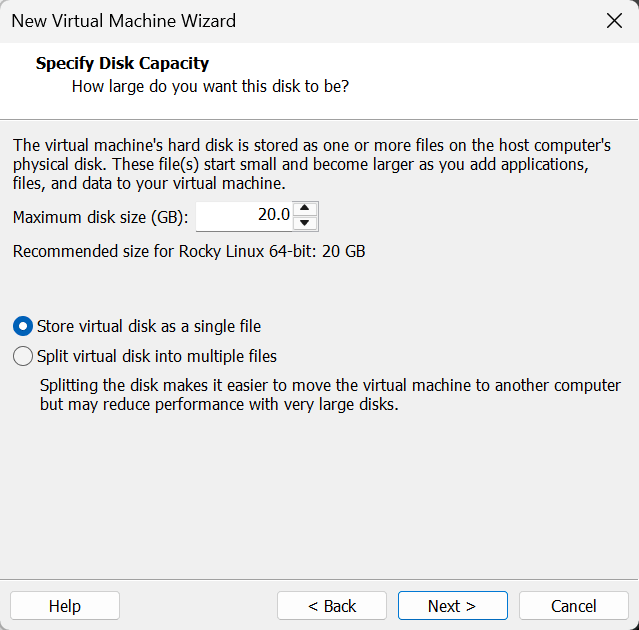Click the splitting disk performance note
Screen dimensions: 639x630
(x=330, y=395)
